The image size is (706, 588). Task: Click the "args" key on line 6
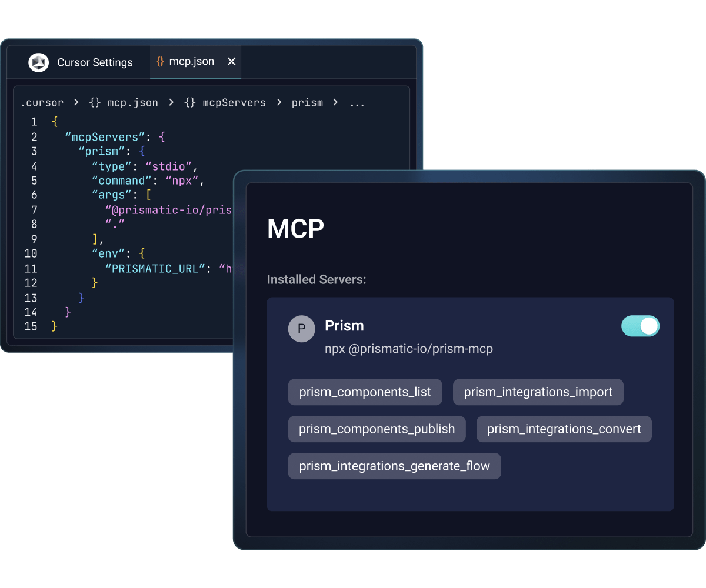(x=111, y=195)
